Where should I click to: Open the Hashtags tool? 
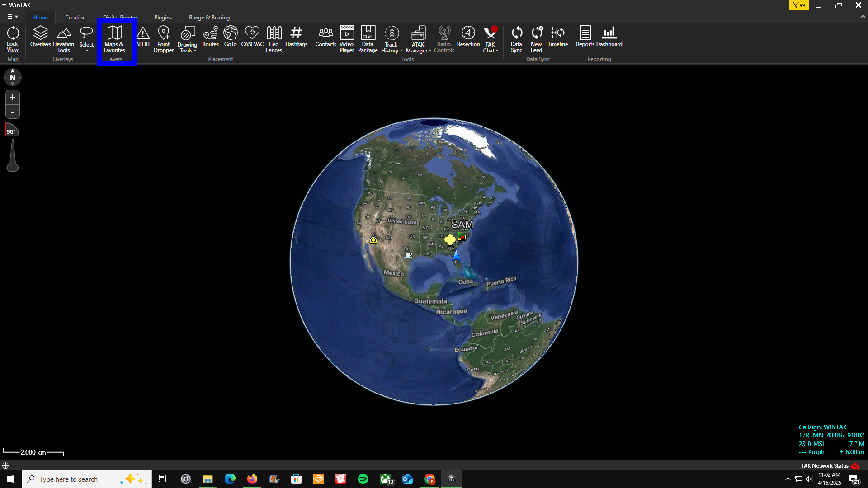click(296, 36)
